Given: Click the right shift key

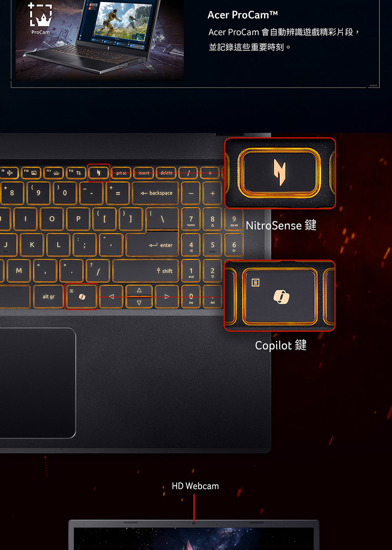Looking at the screenshot, I should point(146,271).
